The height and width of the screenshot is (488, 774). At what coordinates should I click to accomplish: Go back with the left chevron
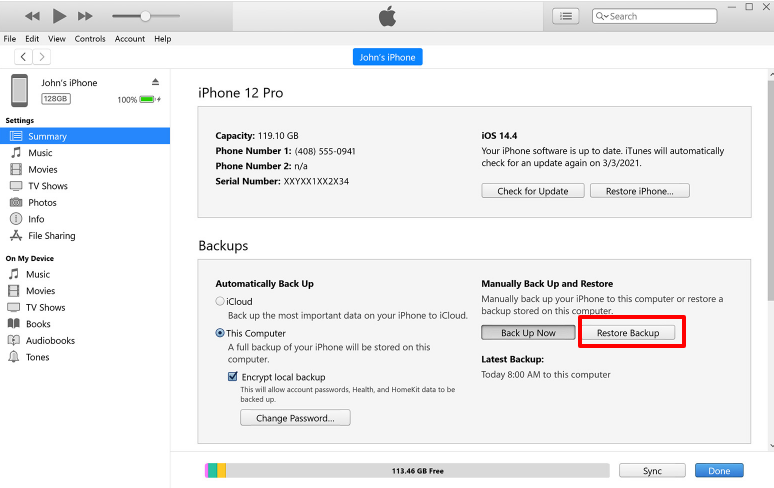23,57
